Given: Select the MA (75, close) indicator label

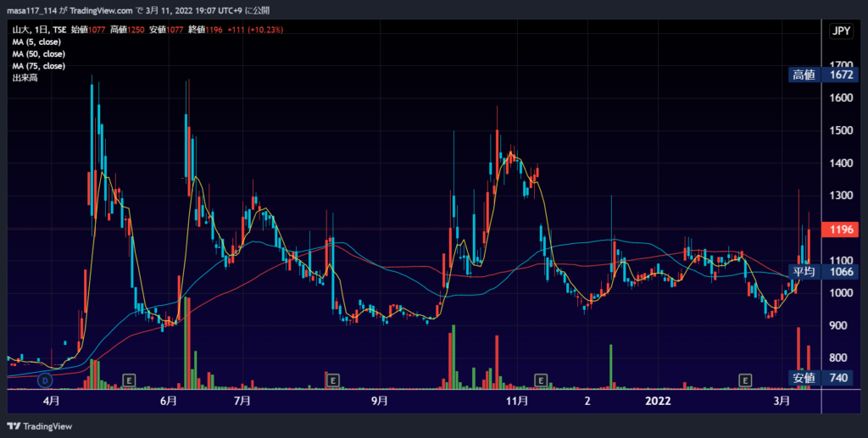Looking at the screenshot, I should pyautogui.click(x=39, y=66).
